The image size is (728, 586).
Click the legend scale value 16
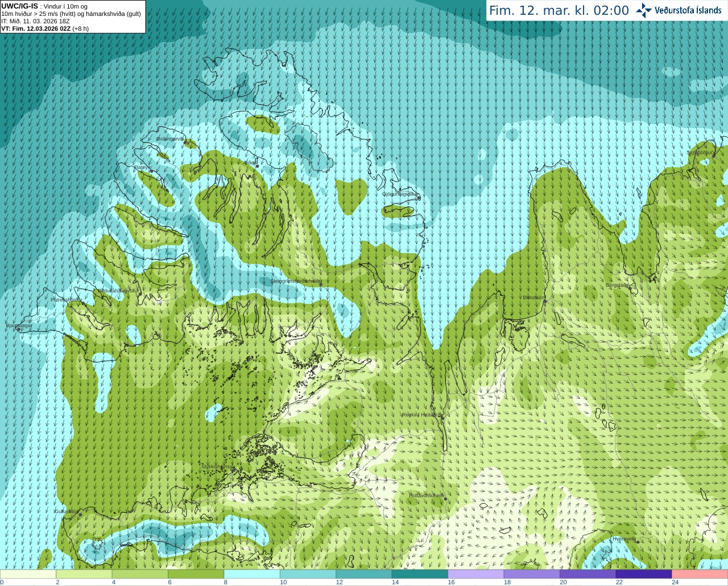click(451, 582)
